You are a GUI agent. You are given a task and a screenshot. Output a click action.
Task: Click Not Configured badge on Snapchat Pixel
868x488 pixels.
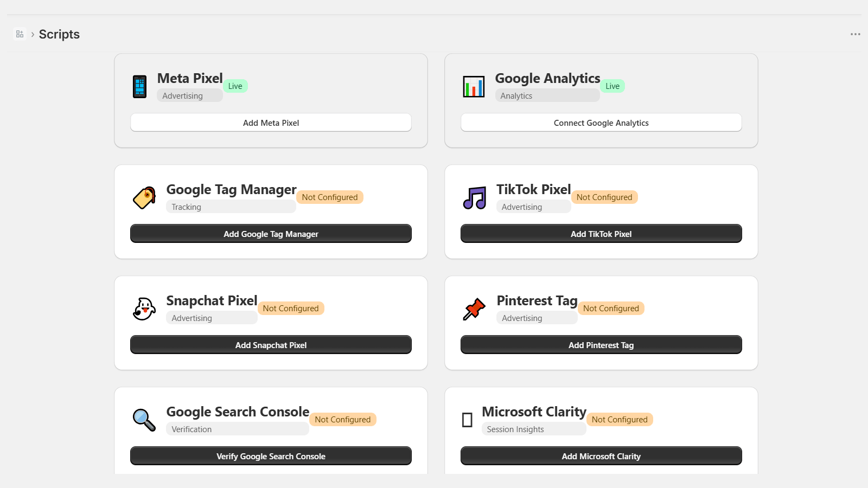click(291, 308)
